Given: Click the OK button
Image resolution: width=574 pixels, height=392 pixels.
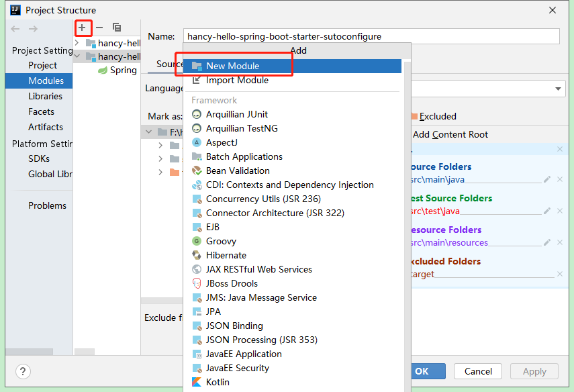Looking at the screenshot, I should (428, 371).
